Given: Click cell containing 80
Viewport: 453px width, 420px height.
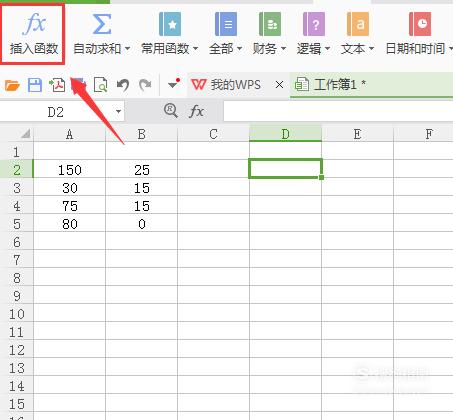Looking at the screenshot, I should click(x=69, y=224).
